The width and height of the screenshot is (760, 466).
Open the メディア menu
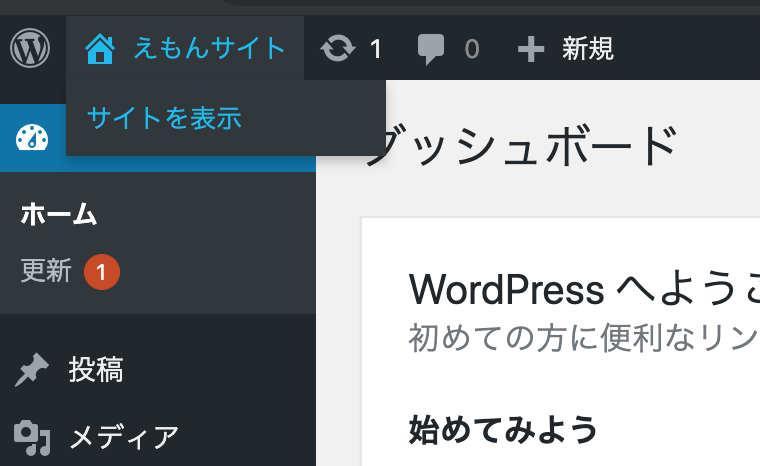coord(124,437)
